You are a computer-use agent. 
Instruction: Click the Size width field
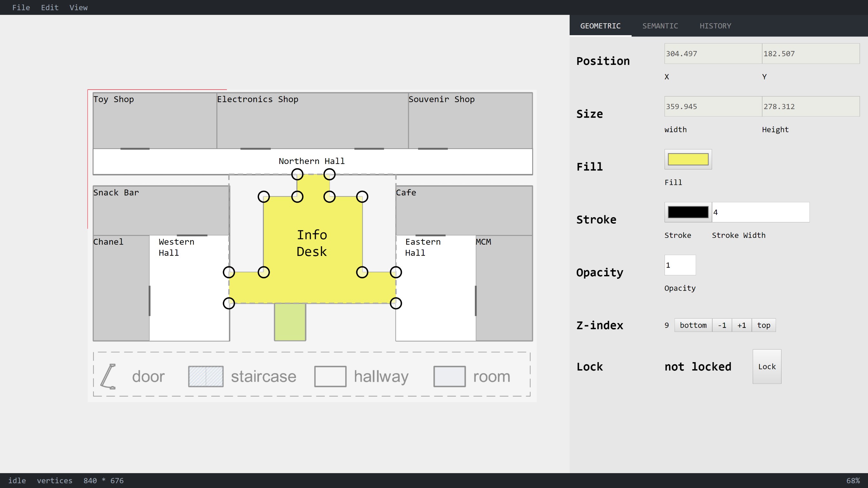point(713,107)
